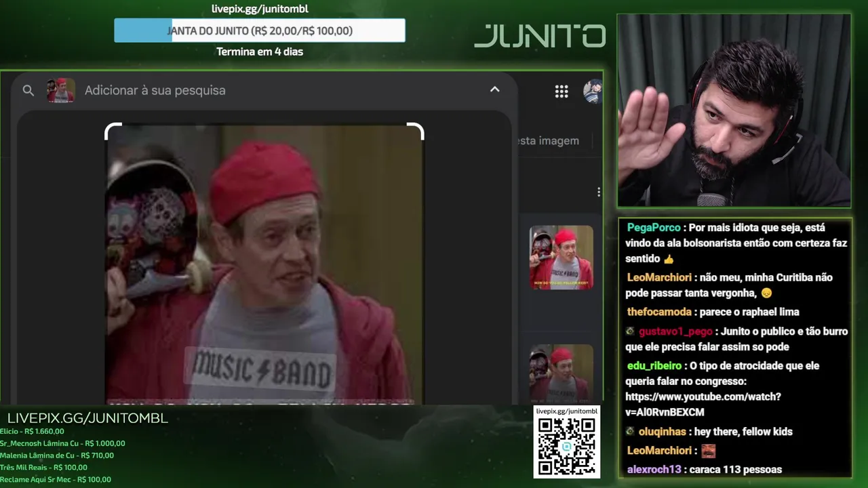Click message 'caraca 113 pessoas'
The height and width of the screenshot is (488, 868).
click(x=734, y=469)
